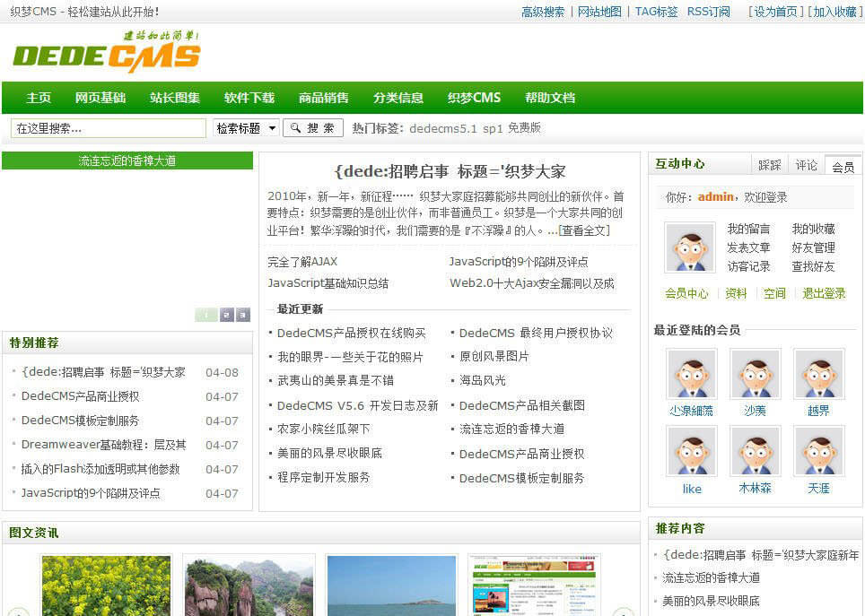Open 查找好友 in the member panel
865x616 pixels.
(813, 266)
